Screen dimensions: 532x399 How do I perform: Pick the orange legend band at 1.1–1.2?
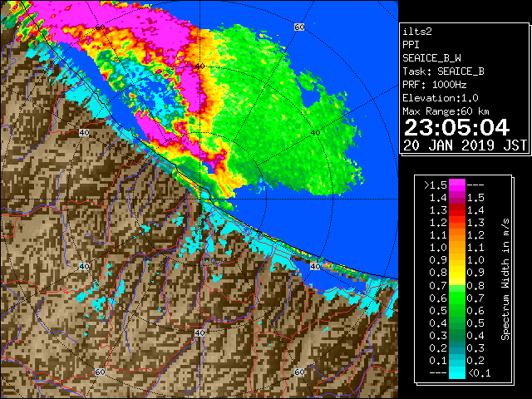coord(457,235)
